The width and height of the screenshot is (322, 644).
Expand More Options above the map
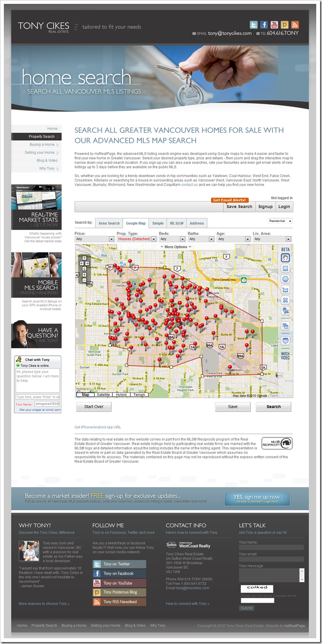pos(176,247)
